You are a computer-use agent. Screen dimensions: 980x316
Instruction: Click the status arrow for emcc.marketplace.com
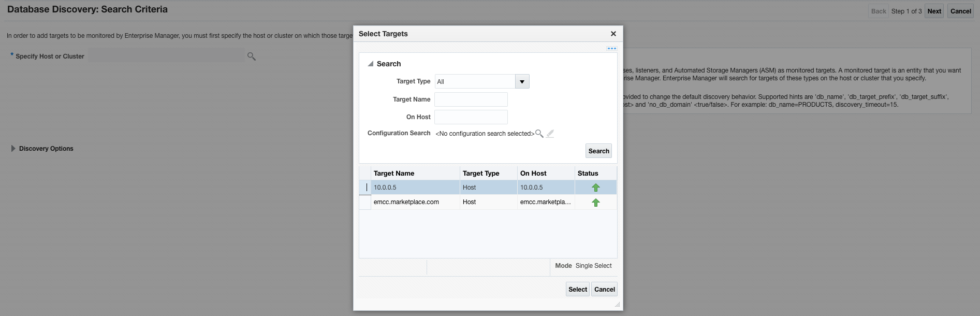[x=595, y=203]
